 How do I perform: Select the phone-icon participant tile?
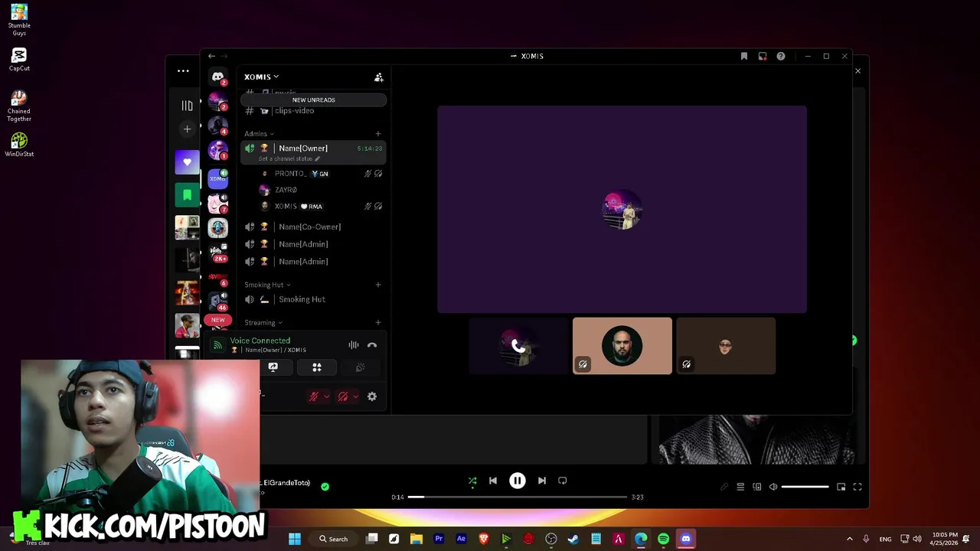[518, 346]
